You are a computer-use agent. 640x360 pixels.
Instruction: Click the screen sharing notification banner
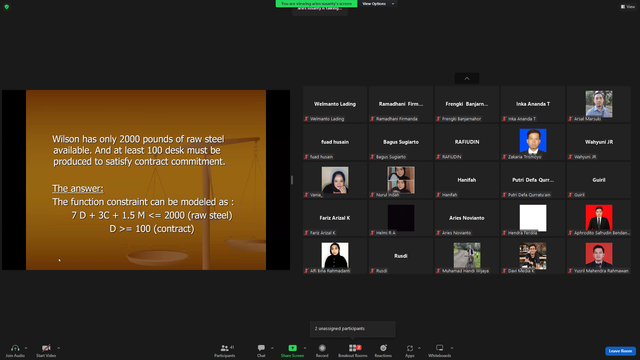[x=316, y=4]
